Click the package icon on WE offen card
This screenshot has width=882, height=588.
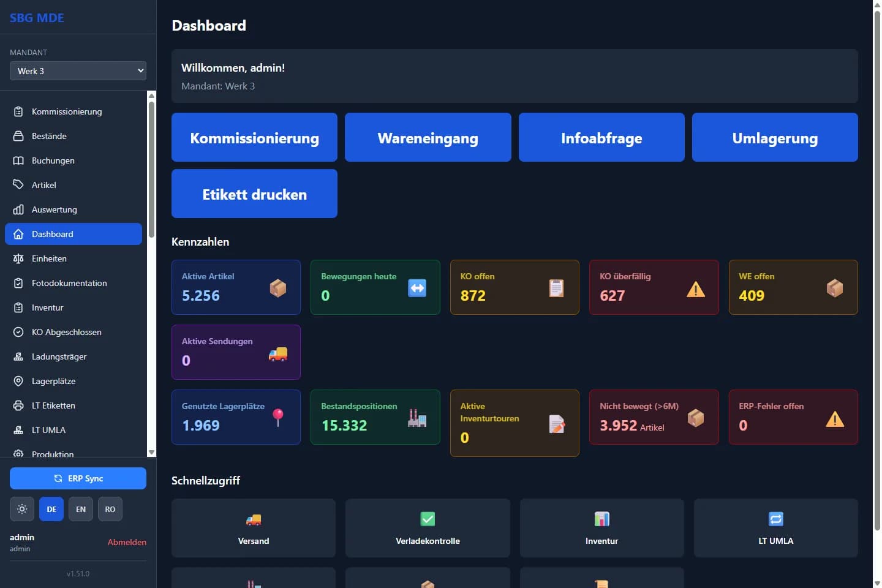click(835, 288)
